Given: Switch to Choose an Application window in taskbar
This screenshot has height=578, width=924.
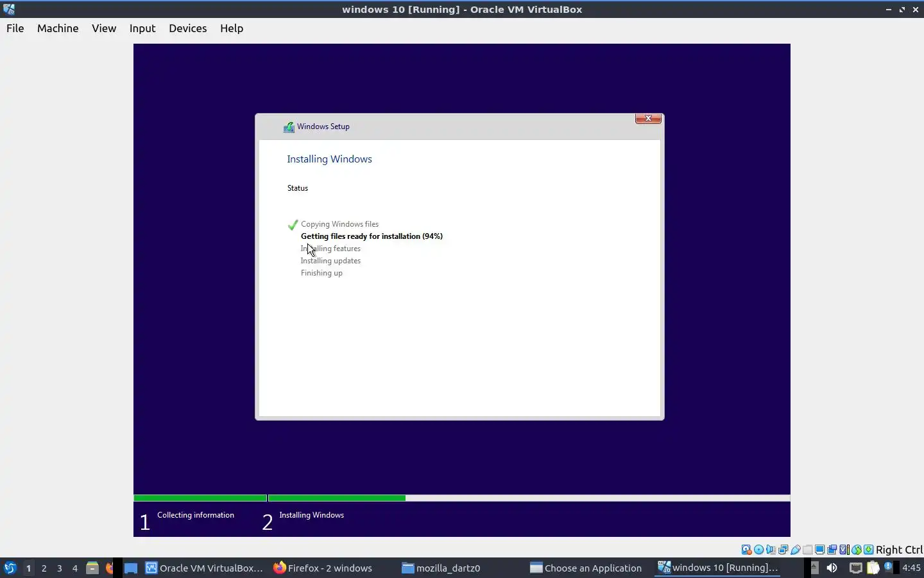Looking at the screenshot, I should [586, 568].
